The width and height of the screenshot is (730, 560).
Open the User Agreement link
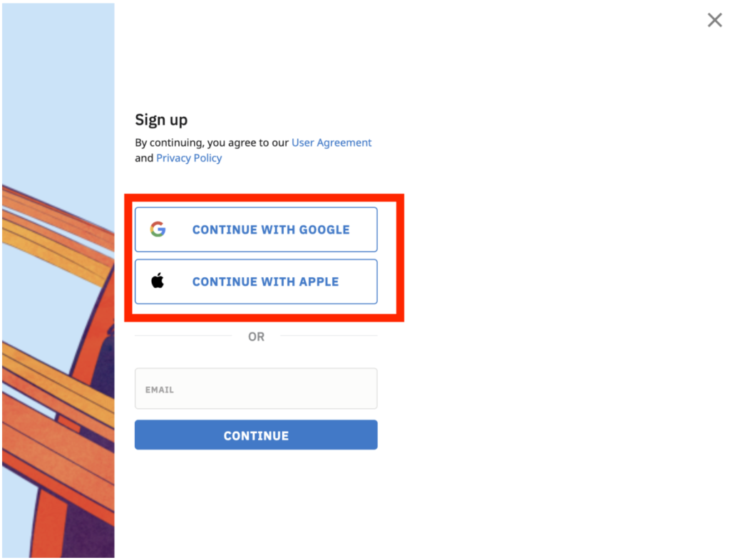click(331, 142)
